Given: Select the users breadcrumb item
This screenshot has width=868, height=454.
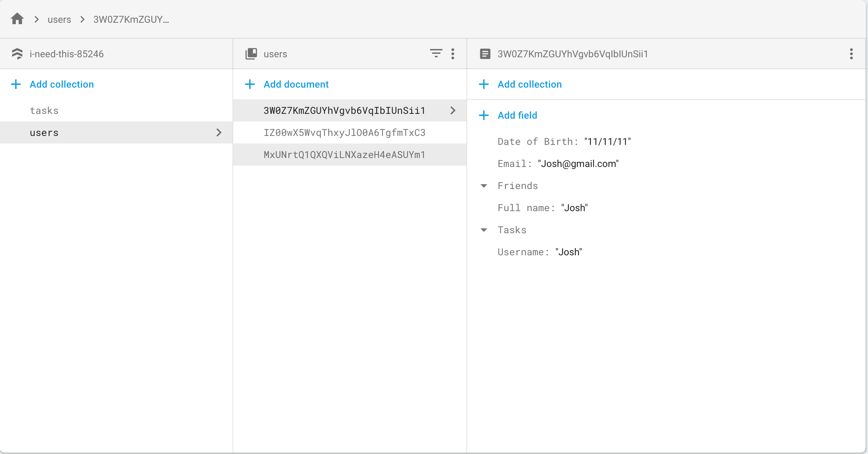Looking at the screenshot, I should click(x=59, y=19).
